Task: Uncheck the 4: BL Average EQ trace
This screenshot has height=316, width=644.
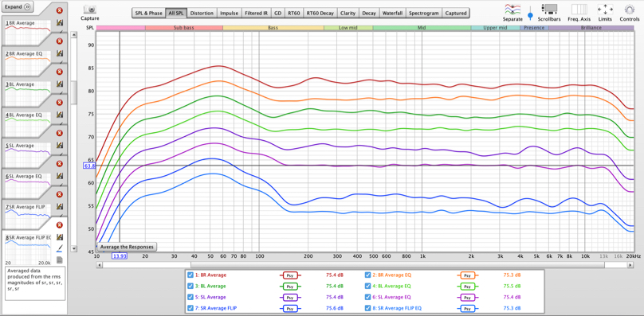Action: 367,286
